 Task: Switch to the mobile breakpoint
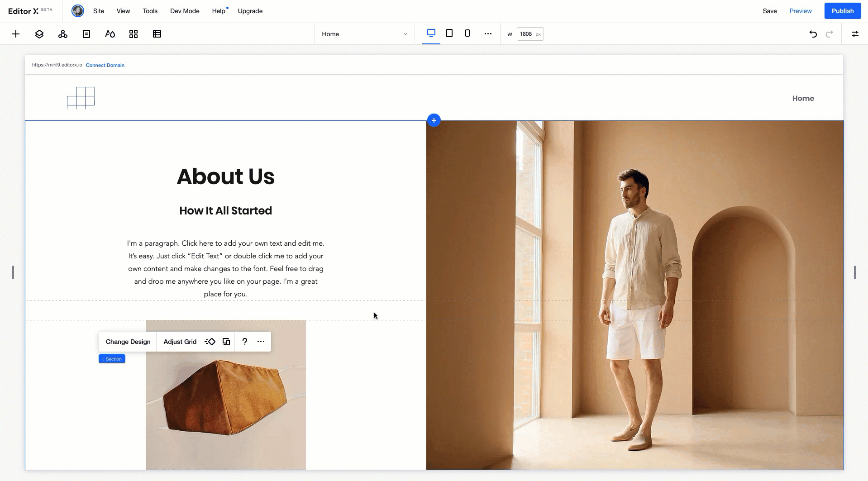[x=467, y=33]
